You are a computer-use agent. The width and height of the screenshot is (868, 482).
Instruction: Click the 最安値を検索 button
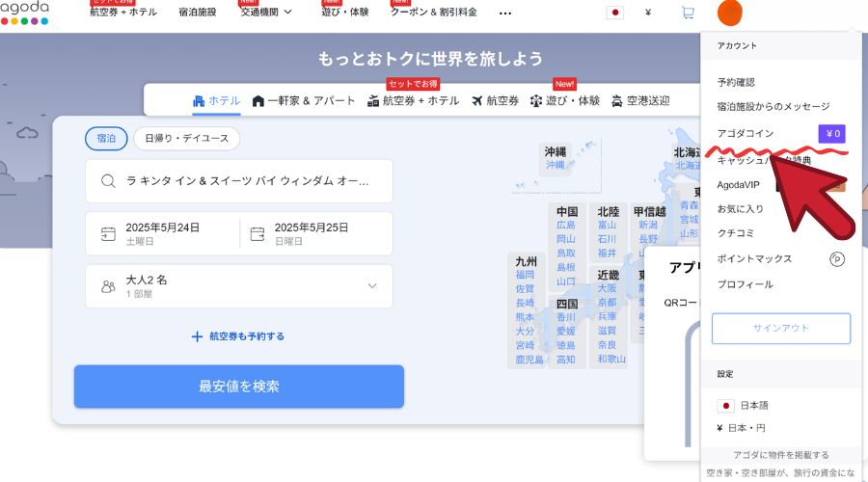click(x=239, y=387)
